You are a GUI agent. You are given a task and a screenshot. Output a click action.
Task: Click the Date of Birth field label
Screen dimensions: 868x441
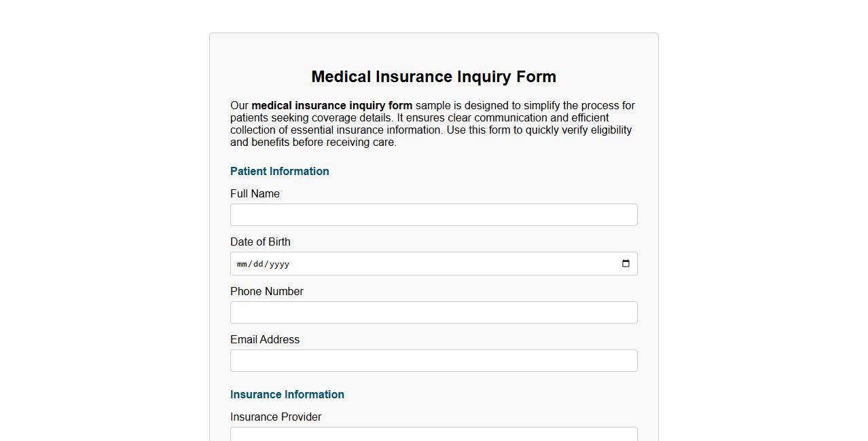coord(260,242)
